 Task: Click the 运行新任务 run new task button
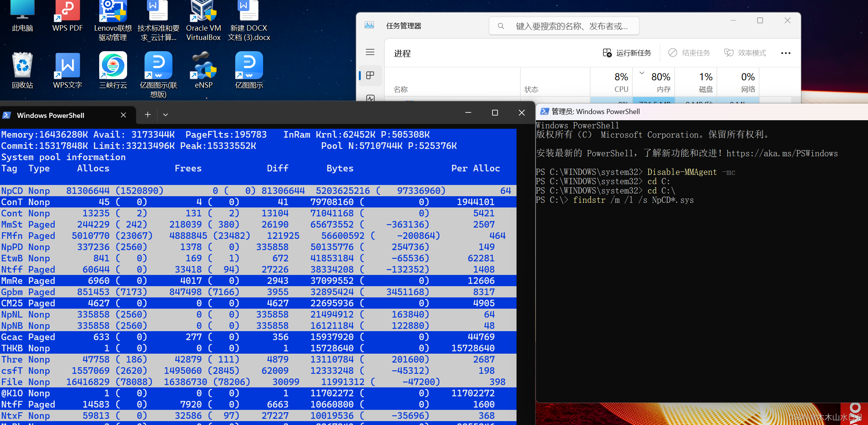(x=627, y=53)
